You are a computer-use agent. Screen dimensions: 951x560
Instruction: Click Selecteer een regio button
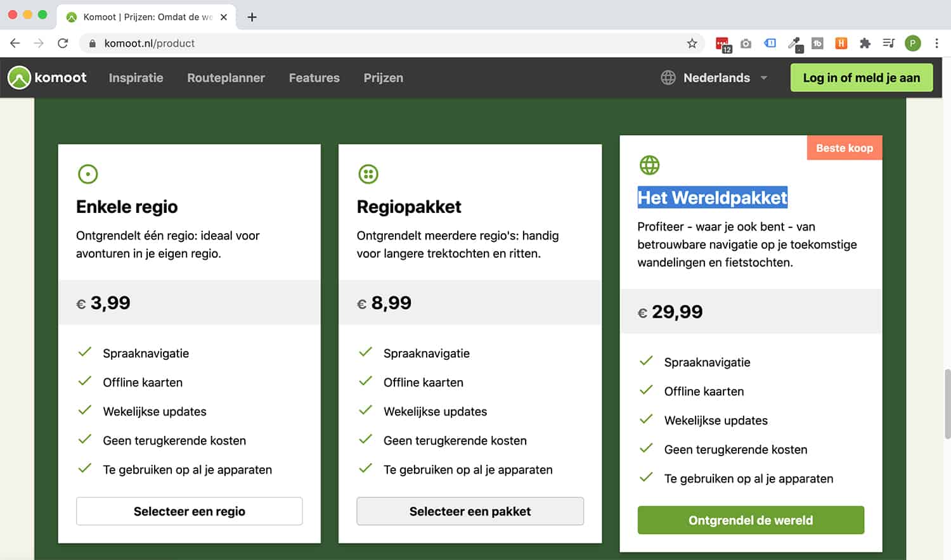[189, 511]
